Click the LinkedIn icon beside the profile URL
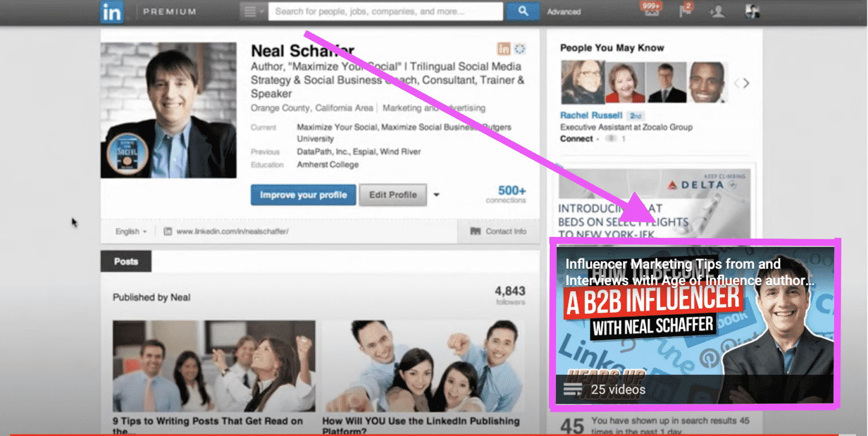Screen dimensions: 868x436 pyautogui.click(x=167, y=231)
